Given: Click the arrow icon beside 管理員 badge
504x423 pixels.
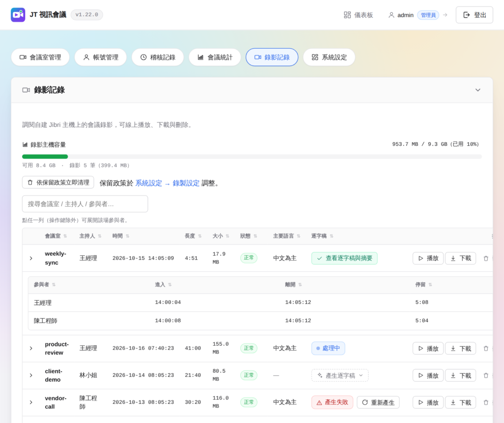Looking at the screenshot, I should click(x=445, y=15).
